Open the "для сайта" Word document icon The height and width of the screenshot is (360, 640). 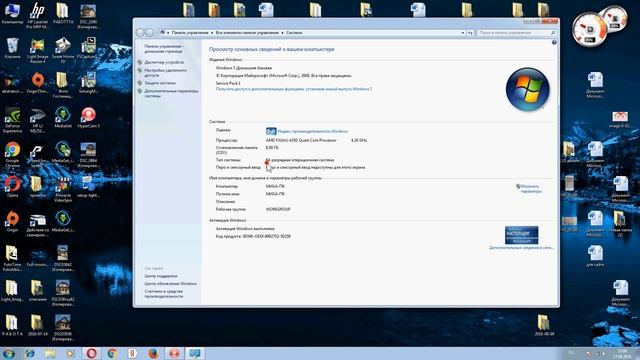coord(595,256)
